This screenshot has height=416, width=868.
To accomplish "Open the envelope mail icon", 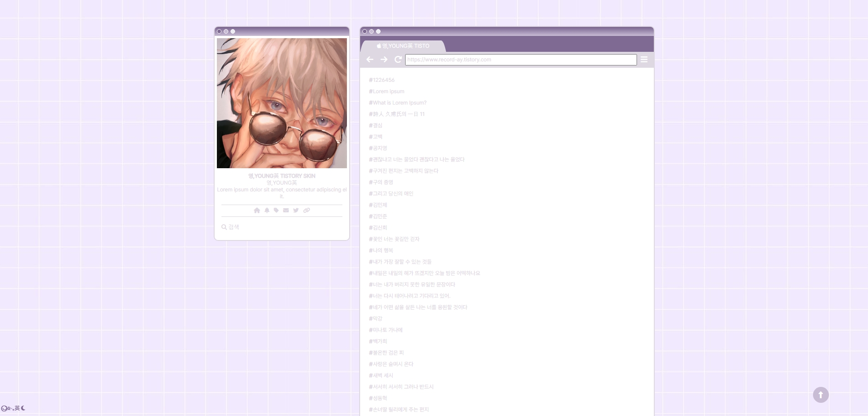I will click(286, 210).
